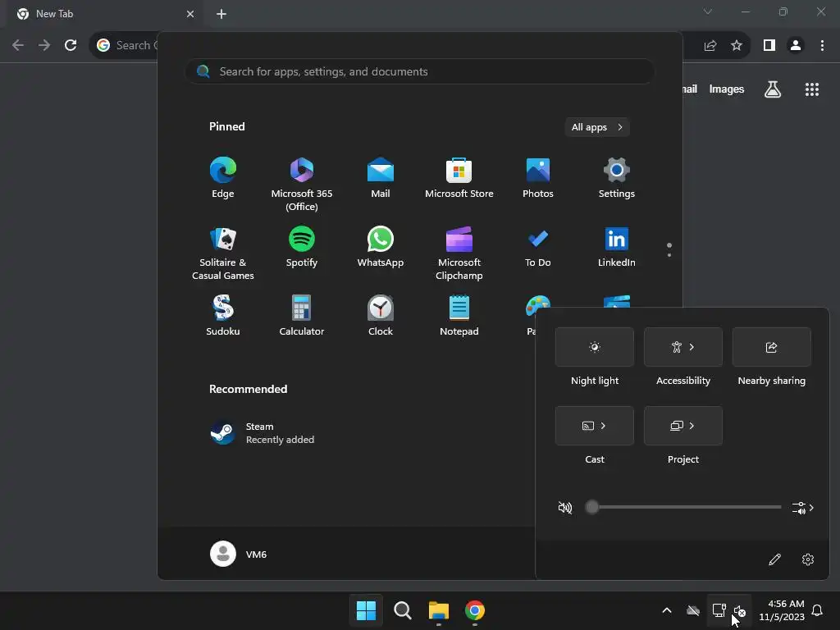Viewport: 840px width, 630px height.
Task: Open File Explorer from the taskbar
Action: pyautogui.click(x=439, y=610)
